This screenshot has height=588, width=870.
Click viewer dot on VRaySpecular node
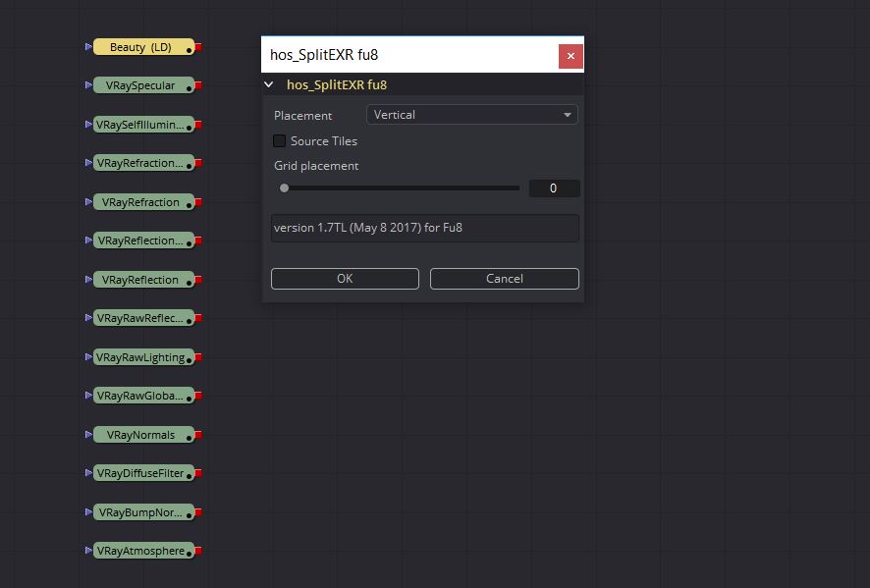(x=190, y=88)
